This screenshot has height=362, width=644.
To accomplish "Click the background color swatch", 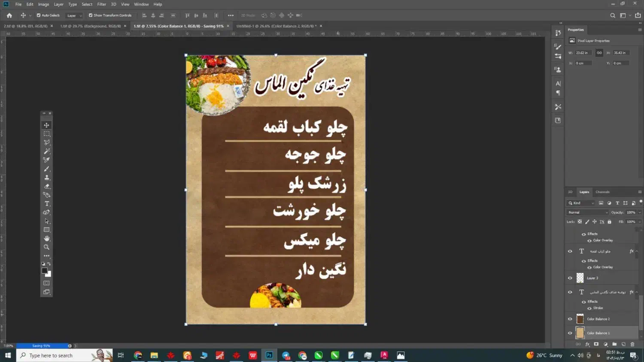I will [49, 275].
